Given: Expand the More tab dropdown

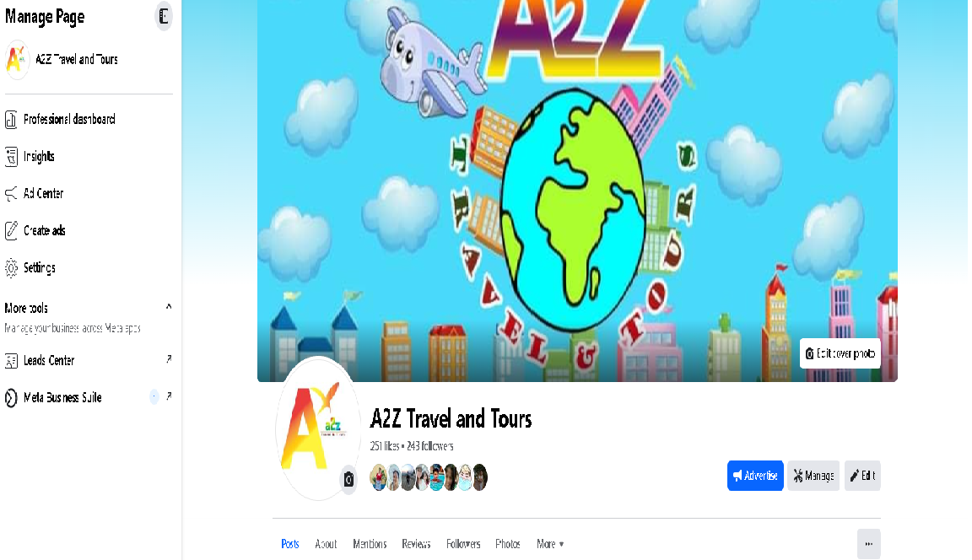Looking at the screenshot, I should click(550, 544).
